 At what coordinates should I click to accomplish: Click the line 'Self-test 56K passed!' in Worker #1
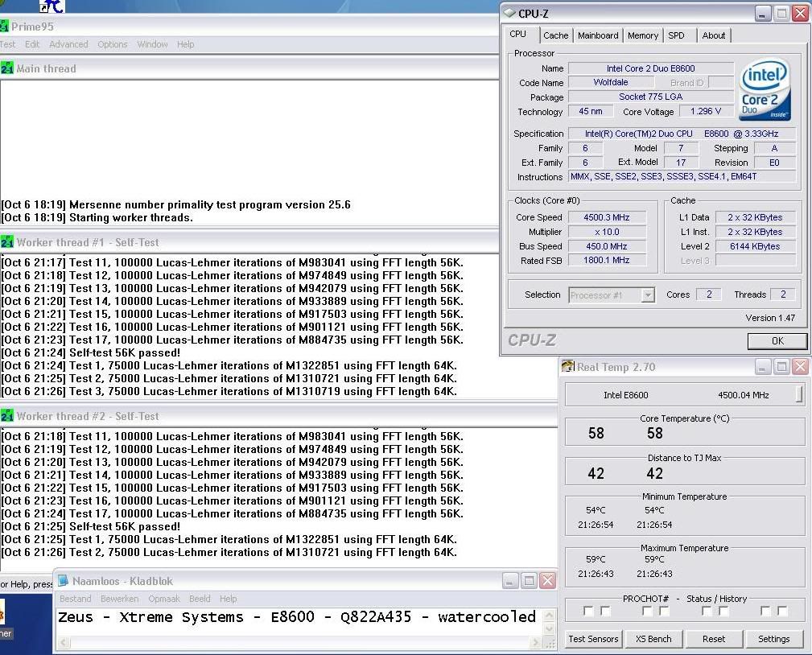[125, 352]
